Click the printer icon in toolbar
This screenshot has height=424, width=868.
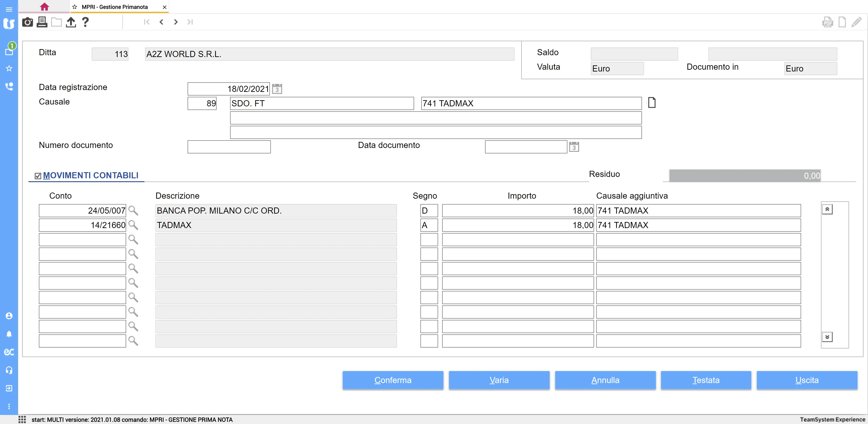42,22
